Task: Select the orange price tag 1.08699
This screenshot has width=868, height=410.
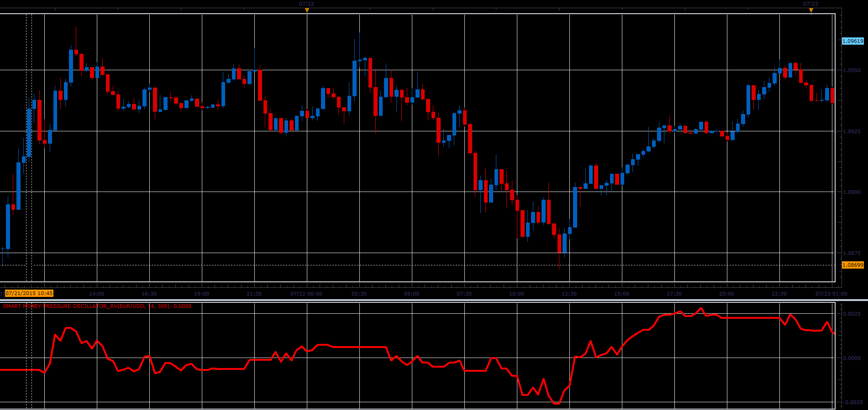Action: tap(853, 265)
